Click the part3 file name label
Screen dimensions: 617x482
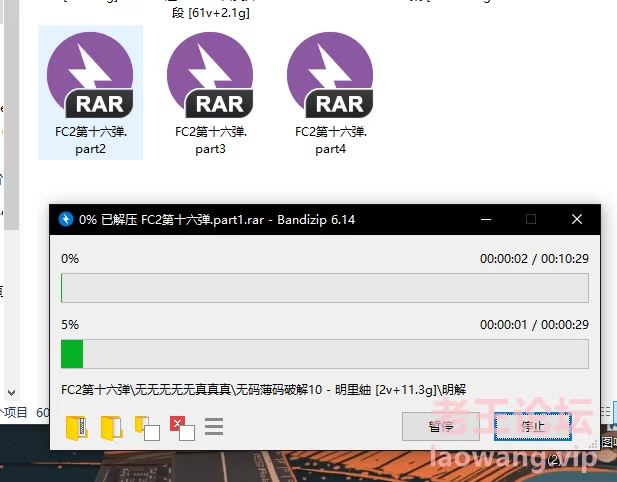pos(211,140)
